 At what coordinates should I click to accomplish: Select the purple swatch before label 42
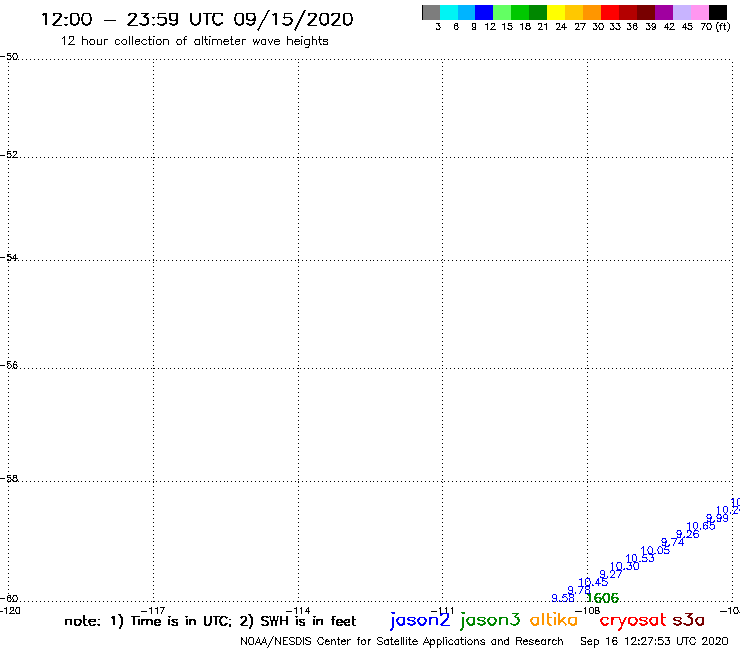pyautogui.click(x=664, y=12)
